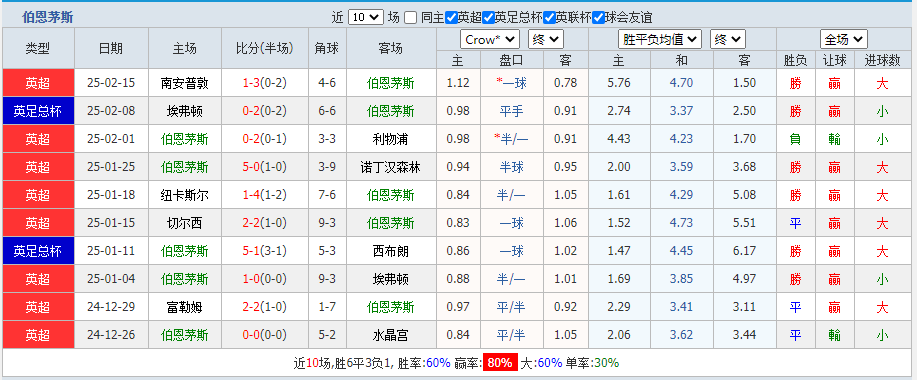The height and width of the screenshot is (380, 917).
Task: Click the 比分(半场) column header
Action: tap(264, 49)
